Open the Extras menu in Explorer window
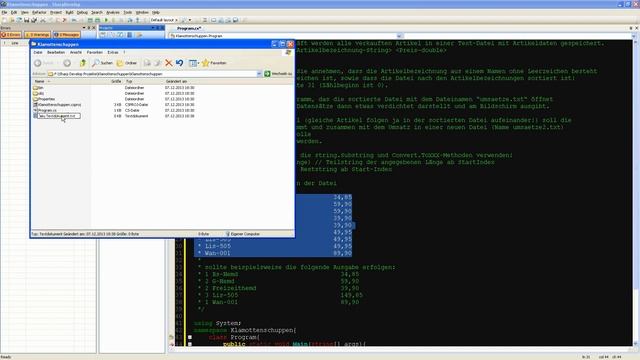 coord(113,52)
